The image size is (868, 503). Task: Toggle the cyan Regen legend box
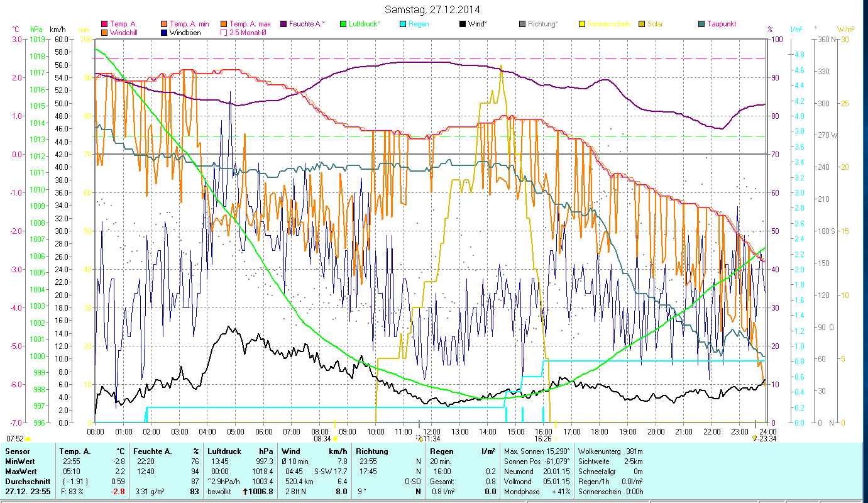tap(404, 24)
